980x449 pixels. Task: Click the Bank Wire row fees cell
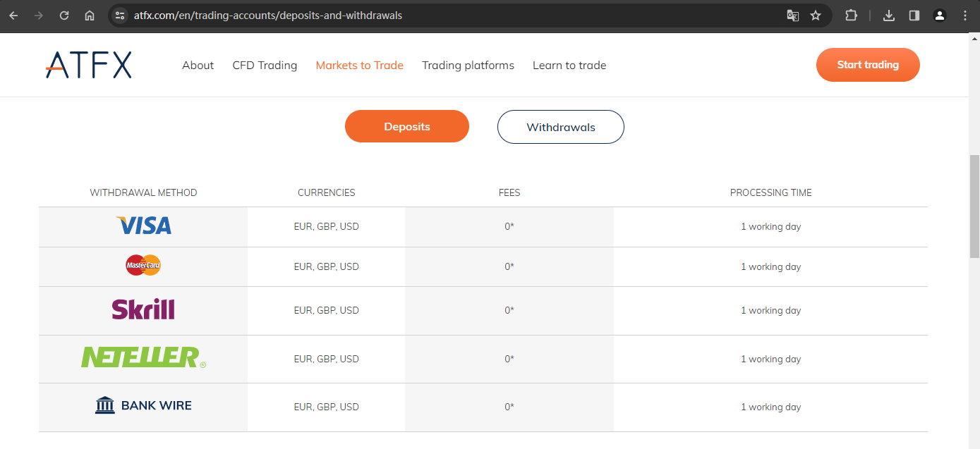tap(509, 407)
